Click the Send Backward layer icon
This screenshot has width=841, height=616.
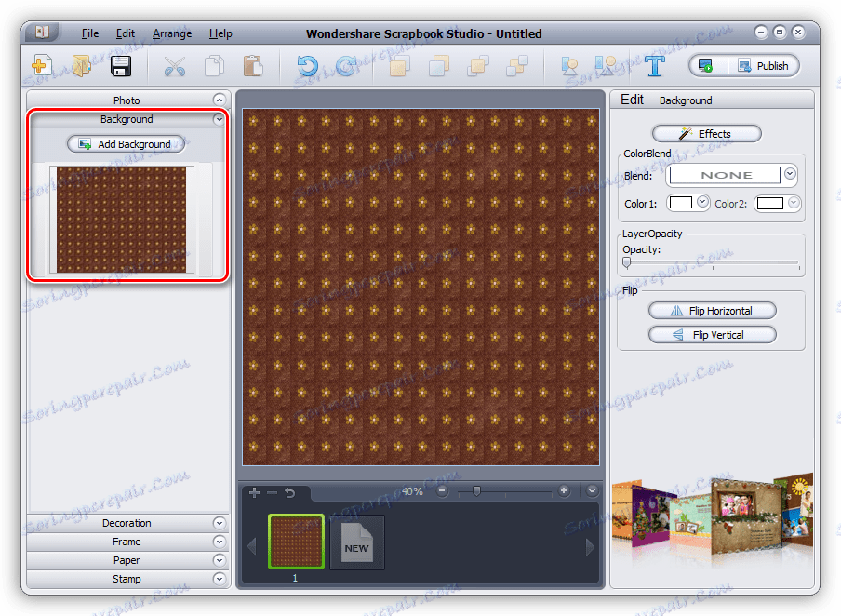click(478, 67)
